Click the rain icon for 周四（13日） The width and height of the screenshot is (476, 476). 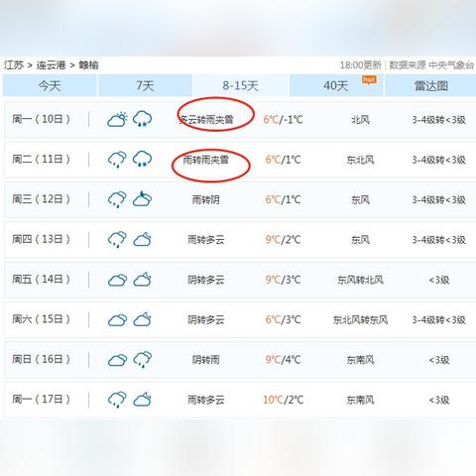[117, 239]
